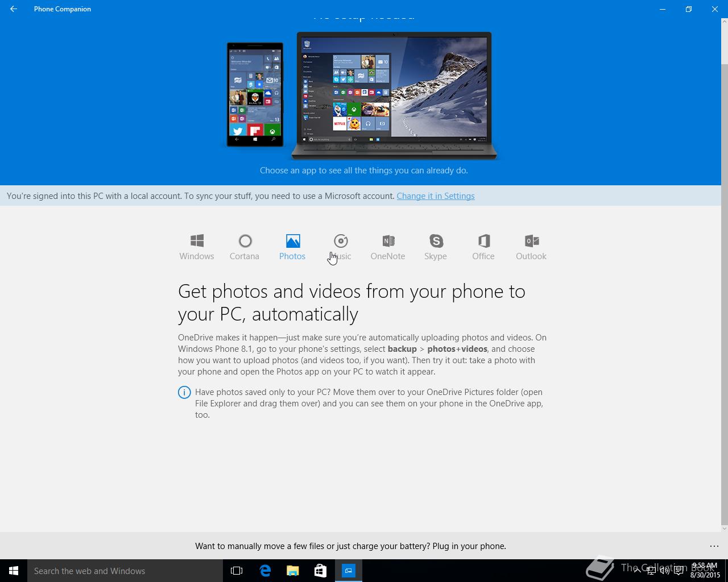Screen dimensions: 728x582
Task: Open the Outlook app section
Action: 531,247
